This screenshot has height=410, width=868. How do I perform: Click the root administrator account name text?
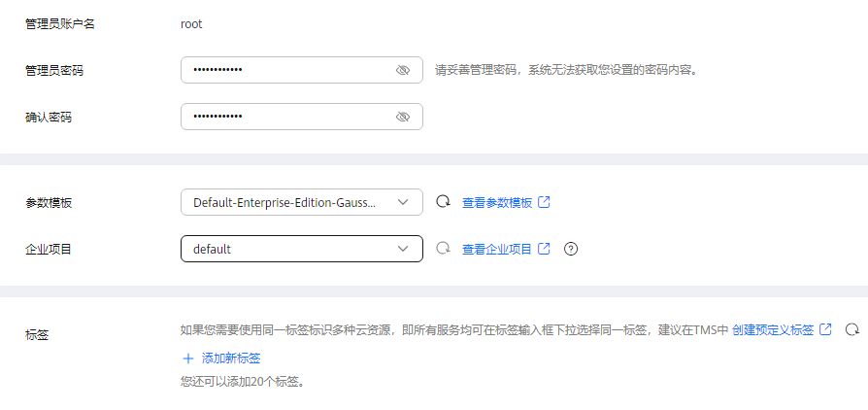[x=191, y=24]
